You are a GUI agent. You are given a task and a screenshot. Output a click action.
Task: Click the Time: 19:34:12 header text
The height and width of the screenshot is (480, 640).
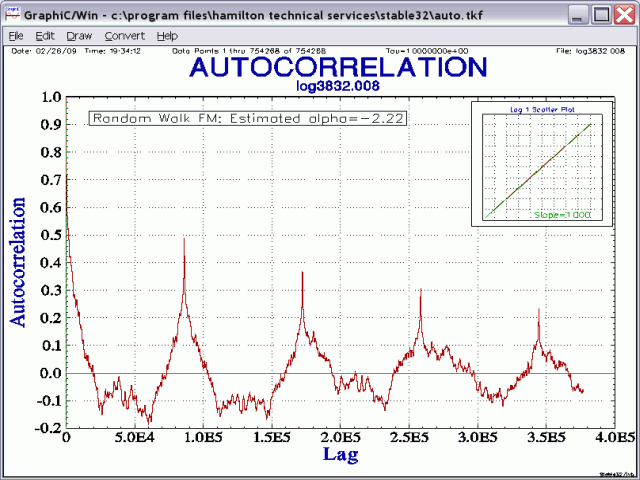pyautogui.click(x=112, y=51)
